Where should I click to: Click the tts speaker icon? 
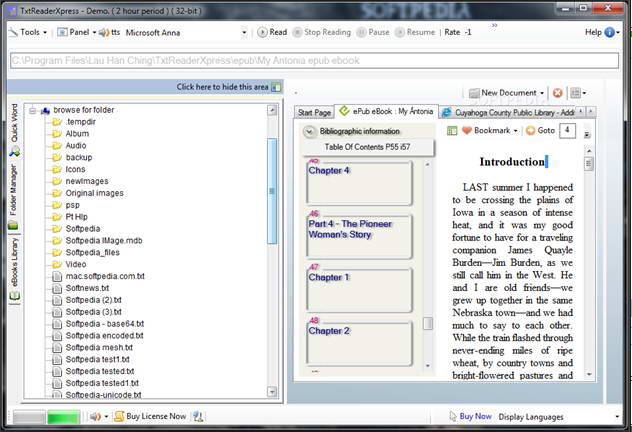(x=104, y=32)
